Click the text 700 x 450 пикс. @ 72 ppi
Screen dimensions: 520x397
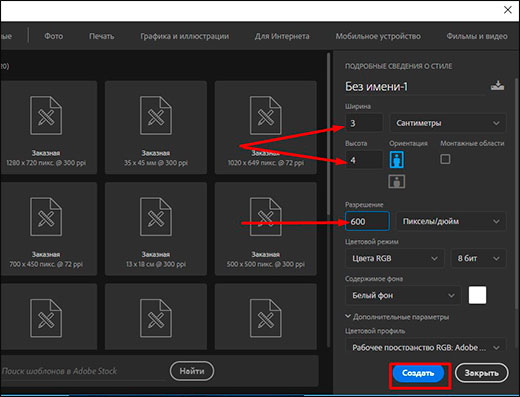pos(46,264)
